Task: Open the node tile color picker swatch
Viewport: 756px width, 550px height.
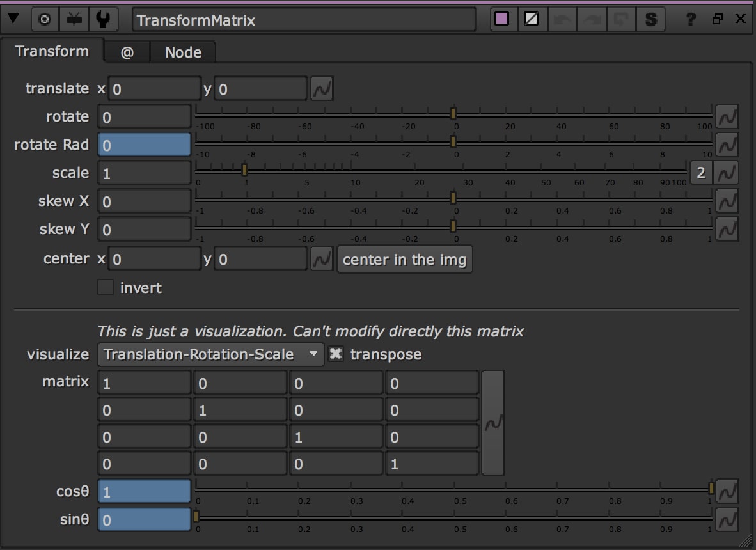Action: [x=502, y=19]
